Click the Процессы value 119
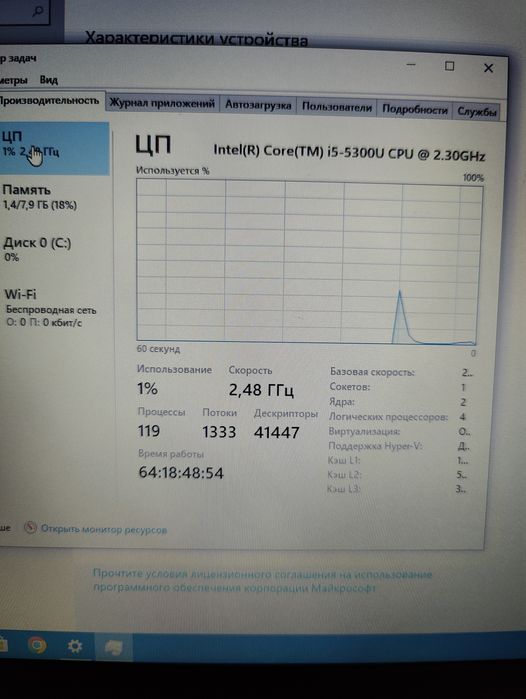 click(148, 431)
